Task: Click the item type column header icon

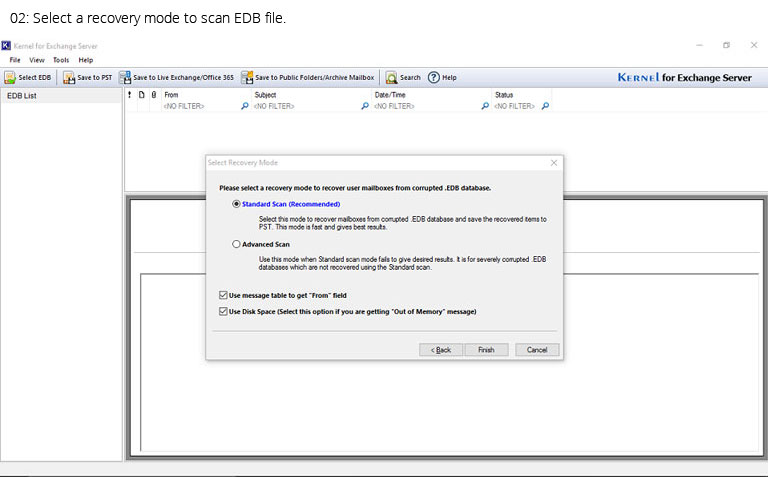Action: (142, 95)
